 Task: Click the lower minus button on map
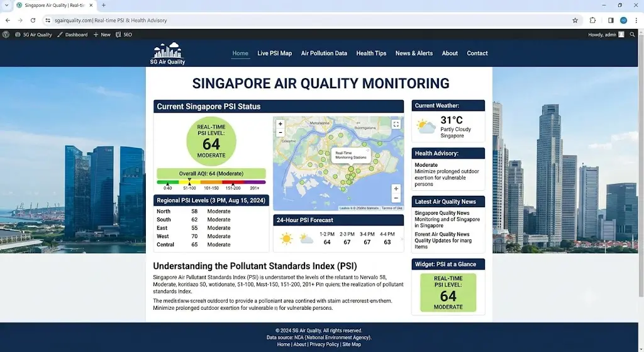[396, 198]
